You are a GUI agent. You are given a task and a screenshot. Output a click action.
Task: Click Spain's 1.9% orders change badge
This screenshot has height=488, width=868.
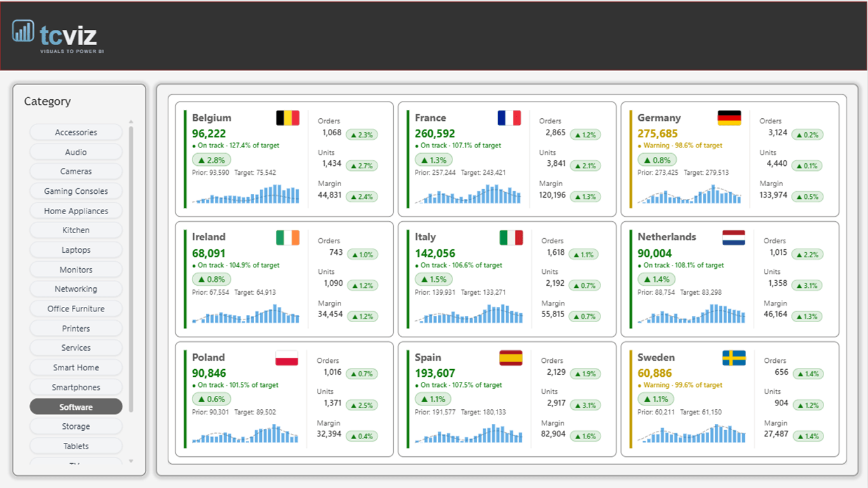click(x=585, y=374)
